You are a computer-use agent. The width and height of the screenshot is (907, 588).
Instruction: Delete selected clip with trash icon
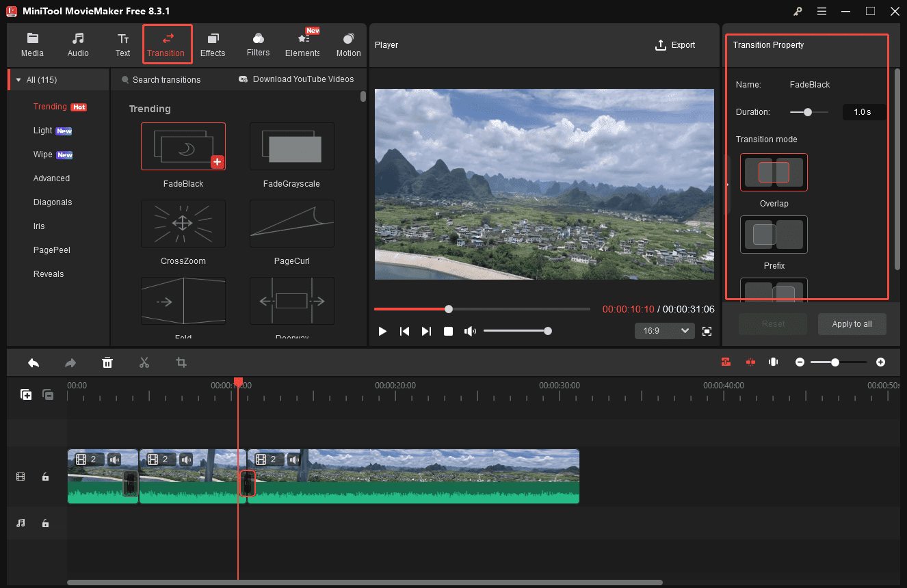[107, 362]
